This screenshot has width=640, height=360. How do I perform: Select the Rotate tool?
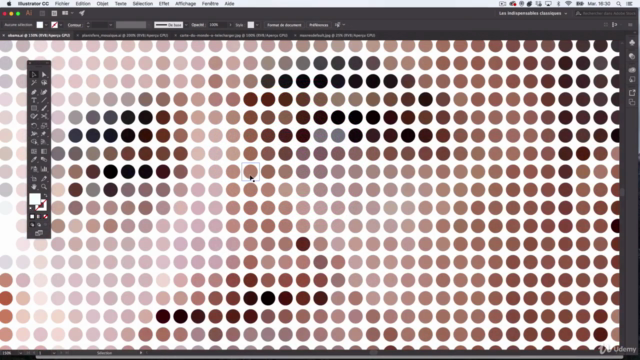coord(34,126)
